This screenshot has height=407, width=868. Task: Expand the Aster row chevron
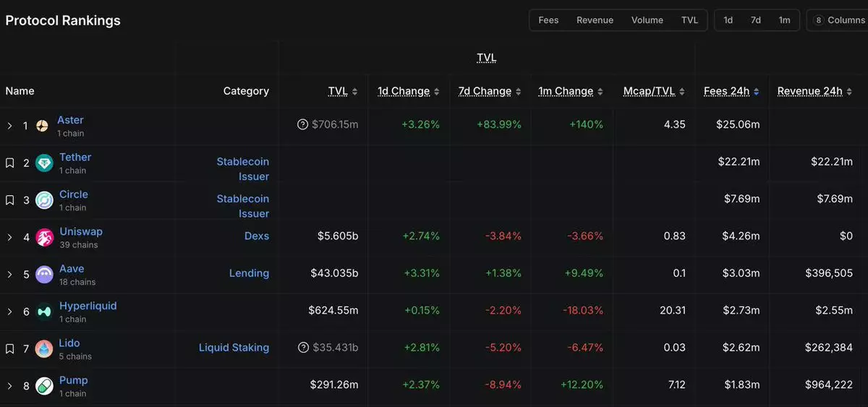click(x=9, y=127)
